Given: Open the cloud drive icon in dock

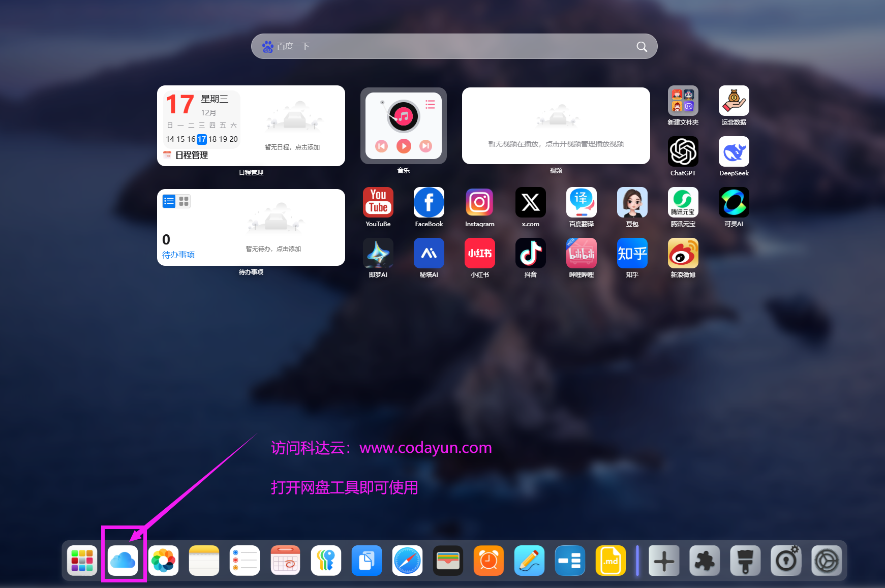Looking at the screenshot, I should (x=123, y=561).
